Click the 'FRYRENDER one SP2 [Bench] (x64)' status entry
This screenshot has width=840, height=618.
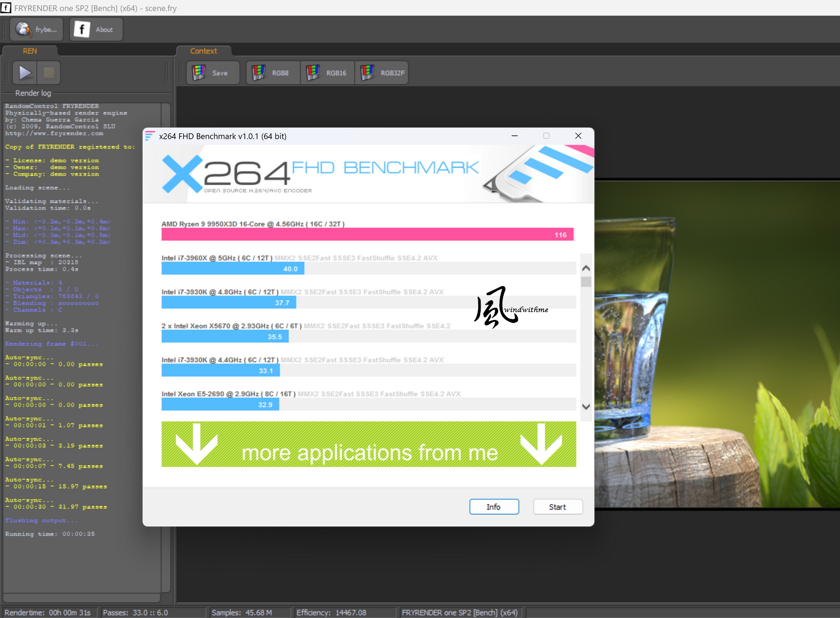(x=460, y=613)
